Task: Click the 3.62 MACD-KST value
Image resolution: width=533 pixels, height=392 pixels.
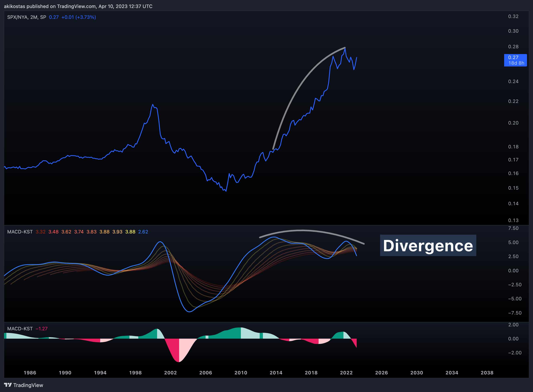Action: (66, 232)
